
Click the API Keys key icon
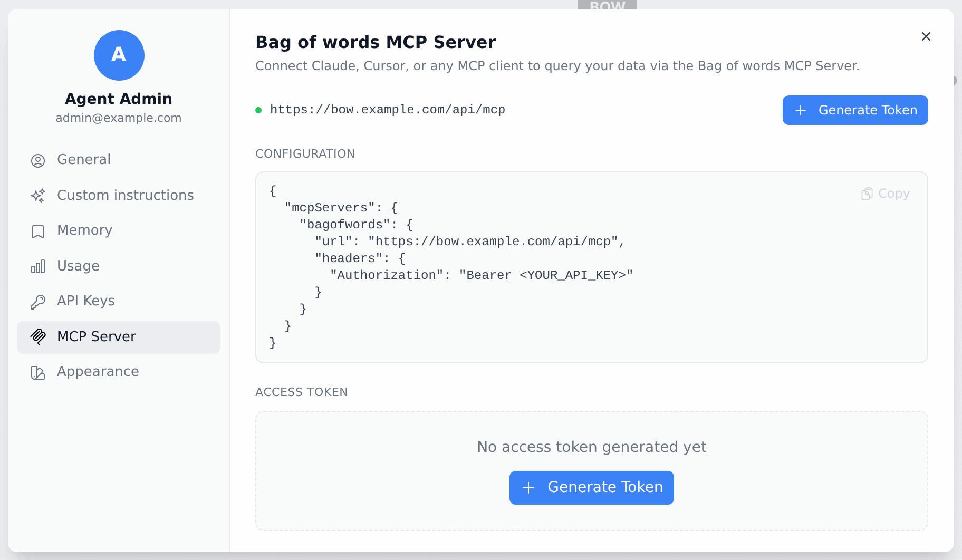tap(38, 302)
